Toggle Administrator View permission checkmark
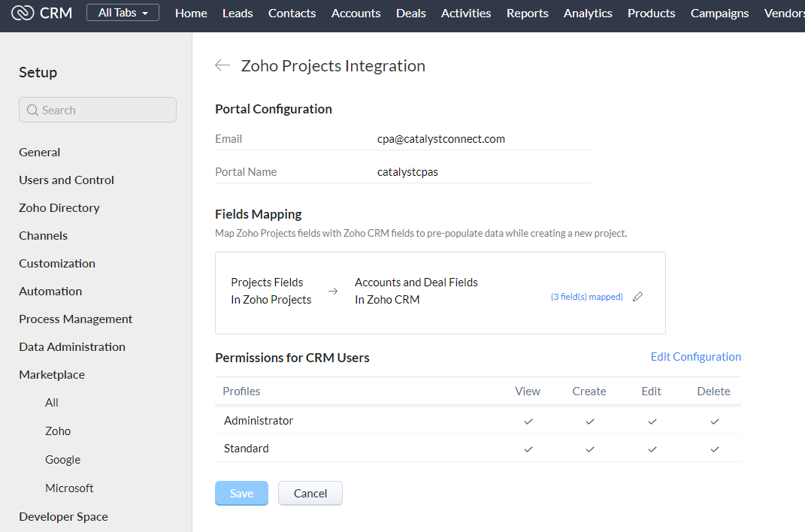The image size is (805, 532). (x=528, y=422)
